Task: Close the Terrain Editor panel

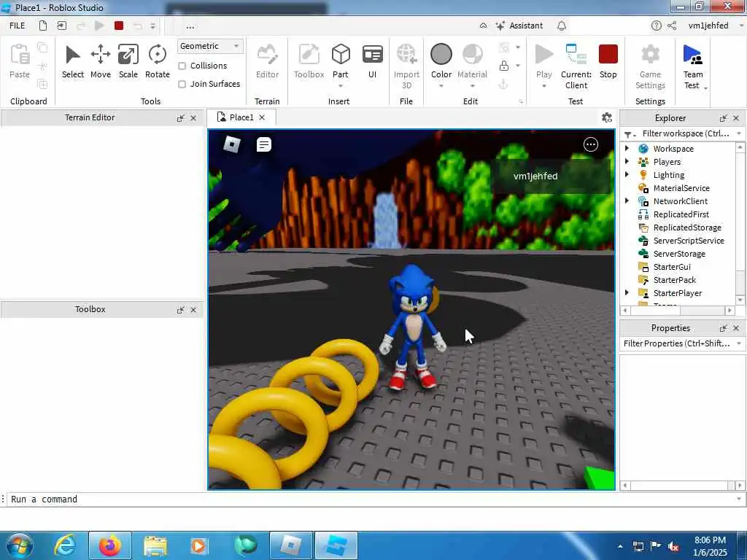Action: point(193,118)
